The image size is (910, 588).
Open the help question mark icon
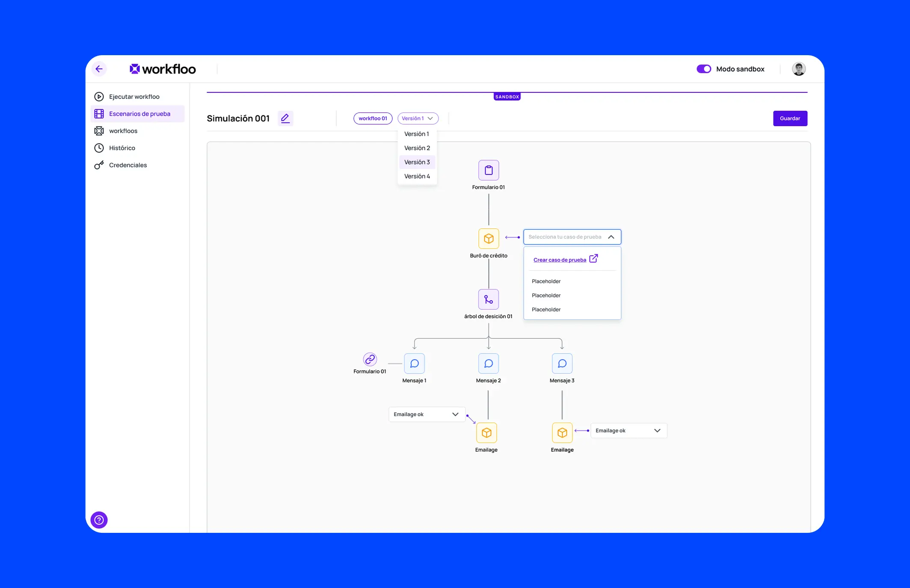99,520
